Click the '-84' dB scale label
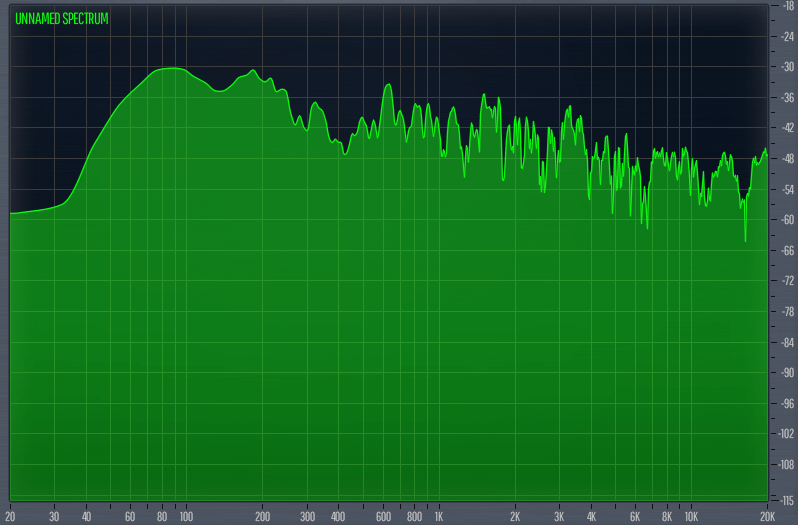Screen dimensions: 798x525 pyautogui.click(x=787, y=343)
